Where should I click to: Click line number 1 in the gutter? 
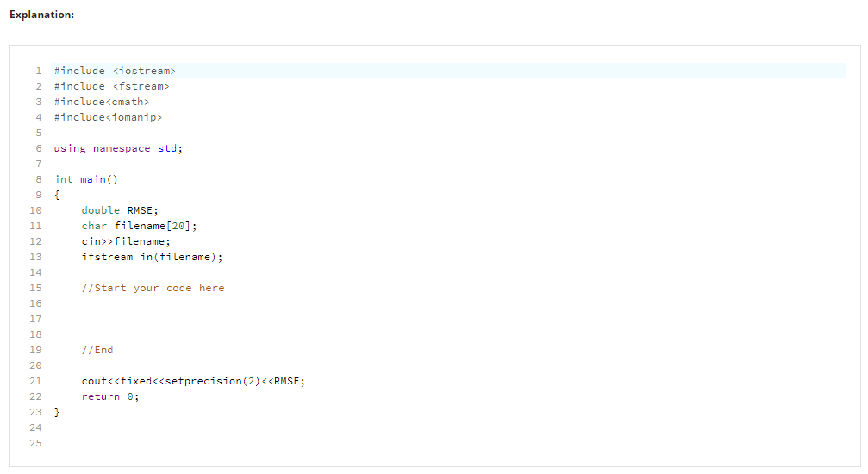(x=39, y=71)
